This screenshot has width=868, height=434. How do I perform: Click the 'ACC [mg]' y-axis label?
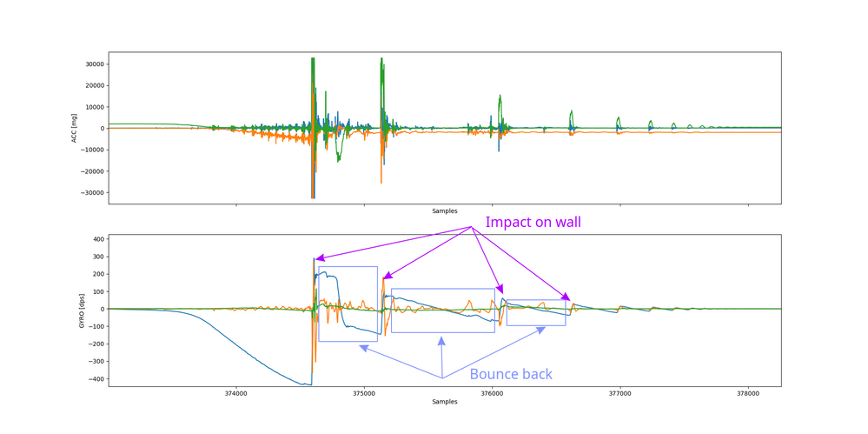coord(74,128)
